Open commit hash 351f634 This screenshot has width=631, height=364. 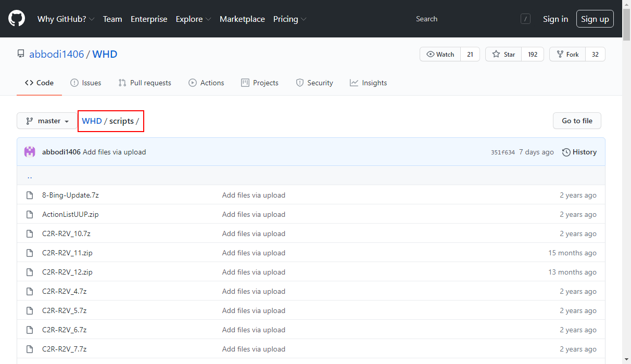[x=502, y=152]
